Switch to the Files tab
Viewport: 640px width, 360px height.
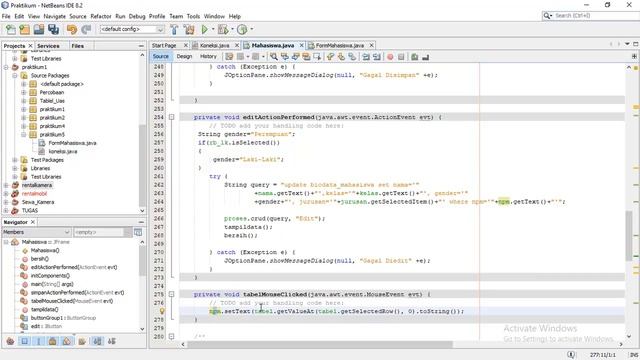78,46
